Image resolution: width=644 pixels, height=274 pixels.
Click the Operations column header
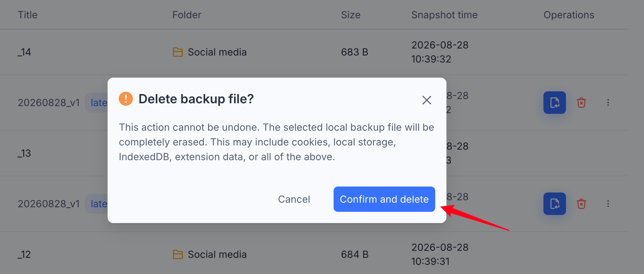click(569, 15)
